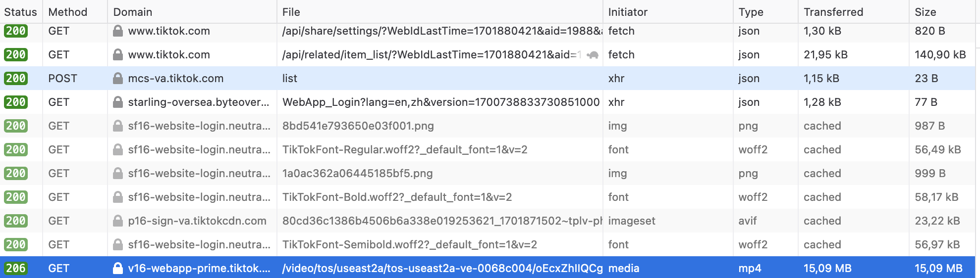The height and width of the screenshot is (278, 980).
Task: Select the TikTokFont-Bold.woff2 request
Action: (x=488, y=197)
